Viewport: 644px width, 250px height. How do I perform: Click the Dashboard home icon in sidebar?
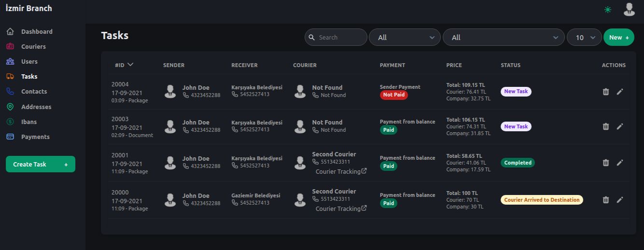pyautogui.click(x=10, y=32)
